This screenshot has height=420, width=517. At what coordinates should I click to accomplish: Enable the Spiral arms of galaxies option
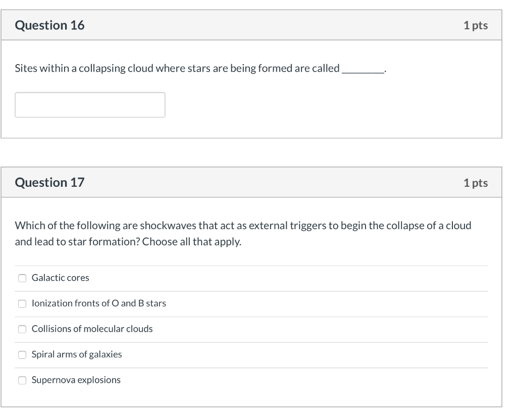22,354
